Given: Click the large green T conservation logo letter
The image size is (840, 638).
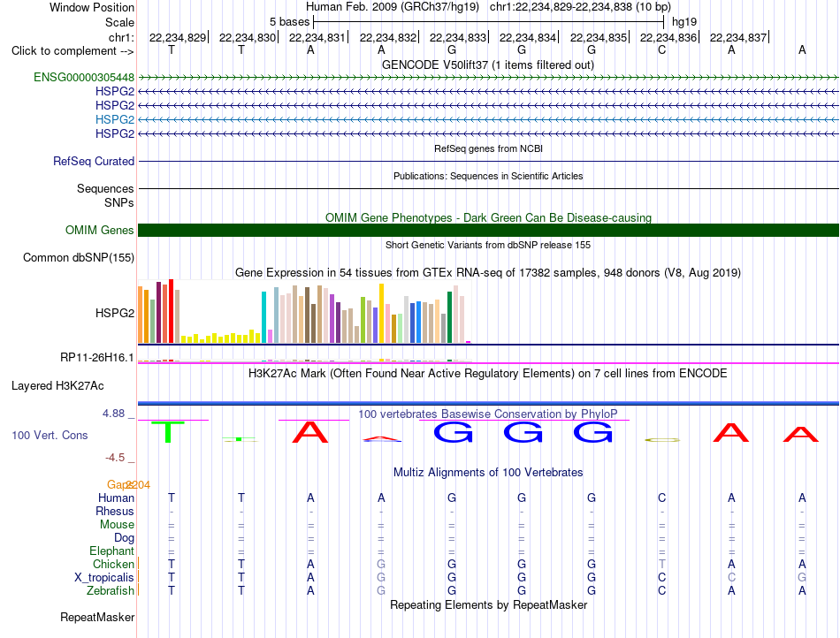Looking at the screenshot, I should pyautogui.click(x=168, y=432).
